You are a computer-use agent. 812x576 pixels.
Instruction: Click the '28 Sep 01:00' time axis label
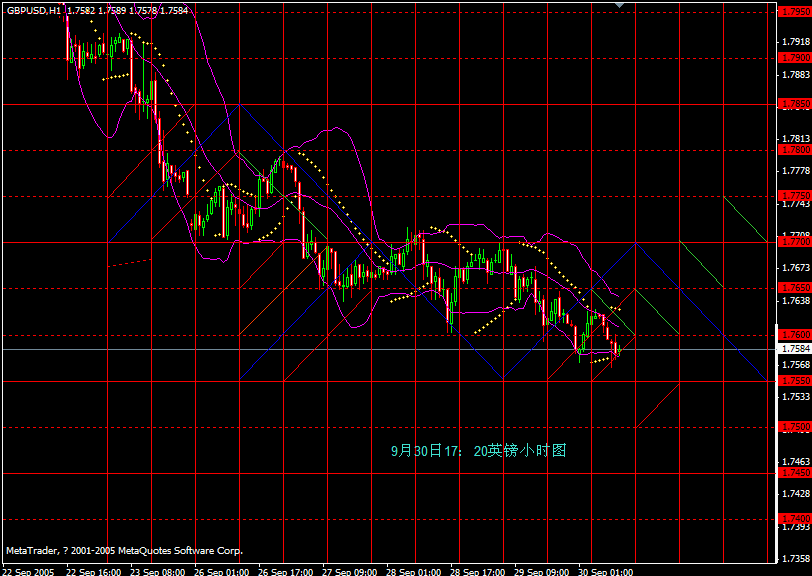click(x=414, y=572)
